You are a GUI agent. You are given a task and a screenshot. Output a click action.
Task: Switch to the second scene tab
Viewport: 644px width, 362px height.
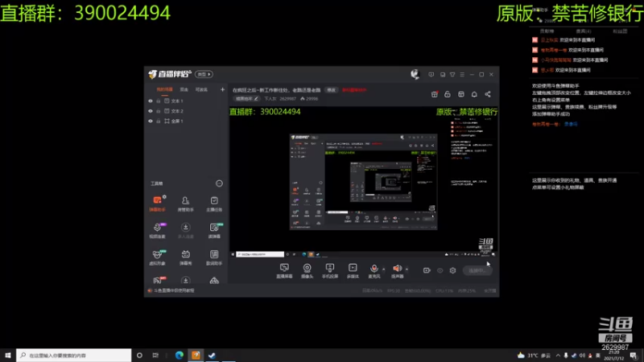point(184,89)
